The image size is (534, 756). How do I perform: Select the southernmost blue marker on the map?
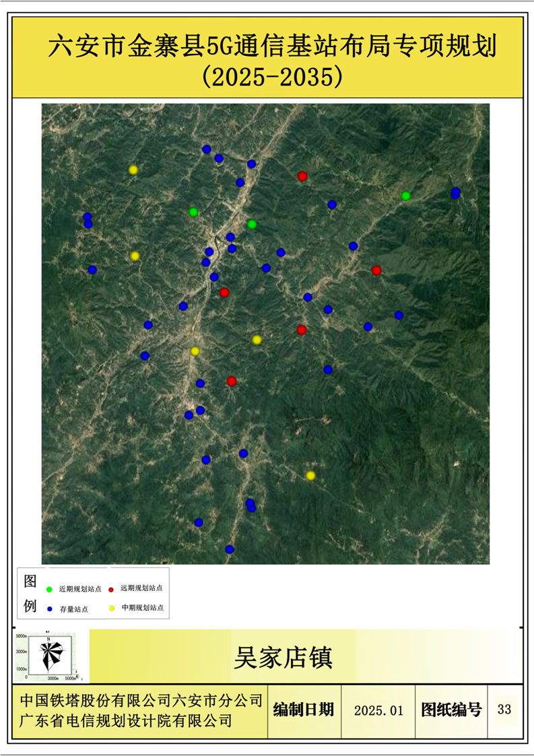pos(230,549)
